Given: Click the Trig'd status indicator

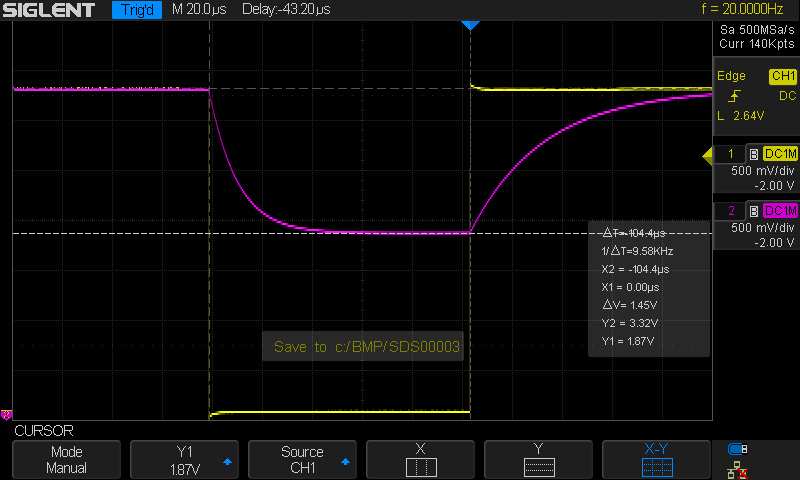Looking at the screenshot, I should coord(137,10).
